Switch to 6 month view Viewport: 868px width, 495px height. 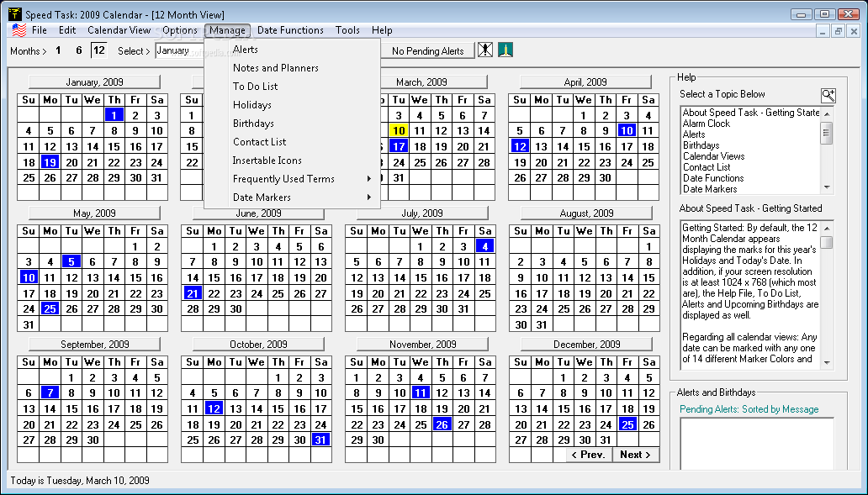tap(78, 50)
